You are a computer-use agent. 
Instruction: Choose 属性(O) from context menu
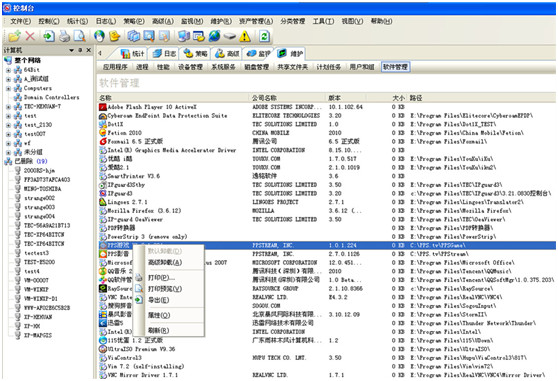[x=159, y=315]
